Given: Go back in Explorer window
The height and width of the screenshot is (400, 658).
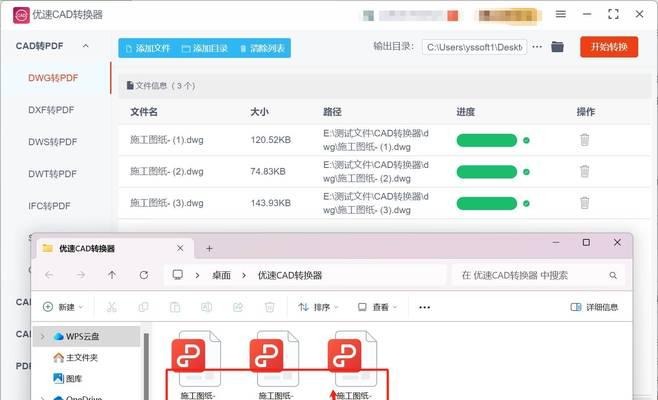Looking at the screenshot, I should click(49, 275).
